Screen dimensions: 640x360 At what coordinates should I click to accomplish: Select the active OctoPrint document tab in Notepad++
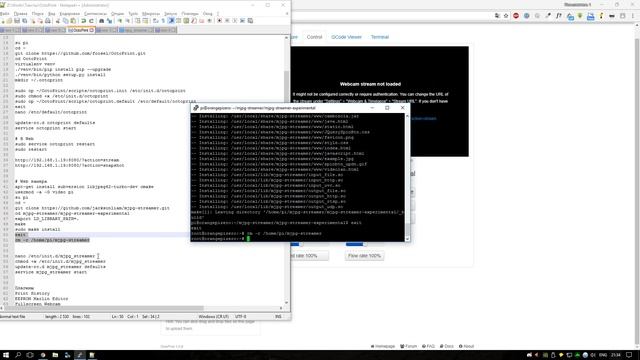pos(81,30)
